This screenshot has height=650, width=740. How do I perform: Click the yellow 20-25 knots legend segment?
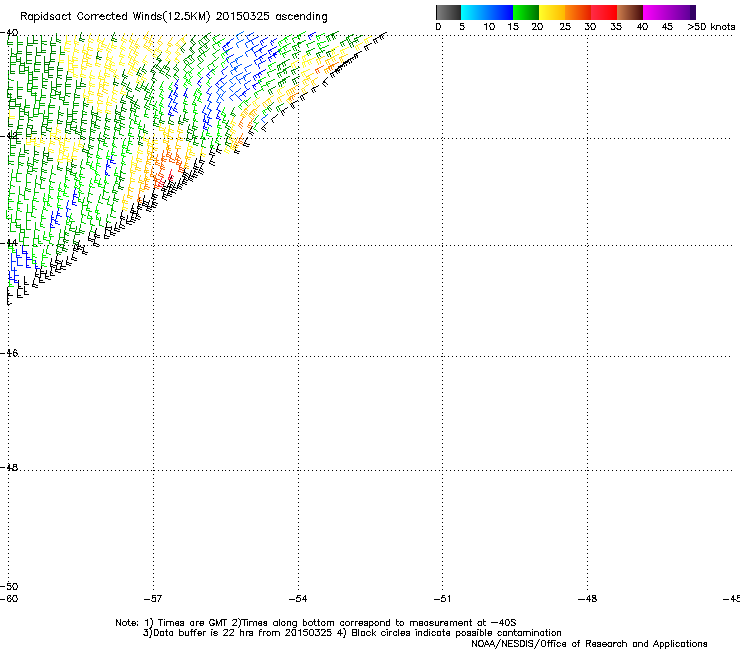[552, 12]
